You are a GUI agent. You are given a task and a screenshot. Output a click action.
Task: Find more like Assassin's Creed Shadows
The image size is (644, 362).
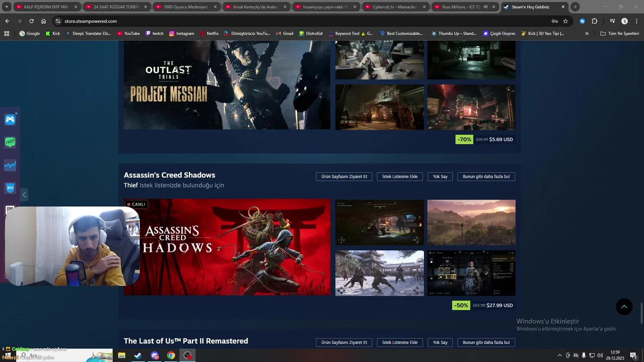[486, 176]
